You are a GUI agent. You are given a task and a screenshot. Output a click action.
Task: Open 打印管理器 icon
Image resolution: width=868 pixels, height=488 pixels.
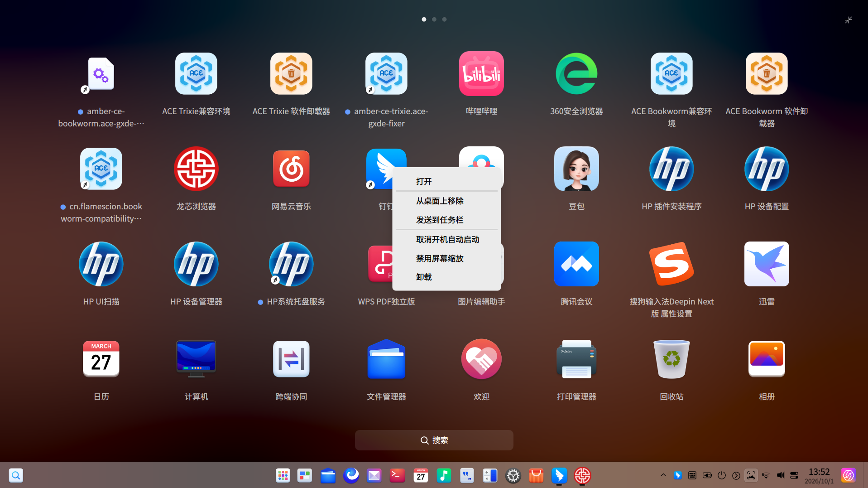(x=576, y=359)
